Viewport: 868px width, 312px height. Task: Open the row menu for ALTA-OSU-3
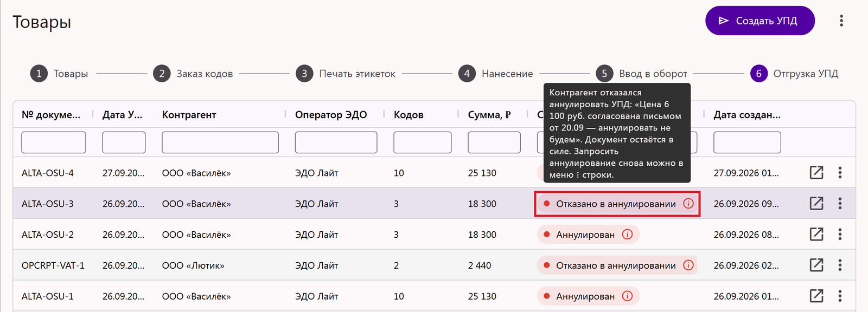tap(840, 203)
